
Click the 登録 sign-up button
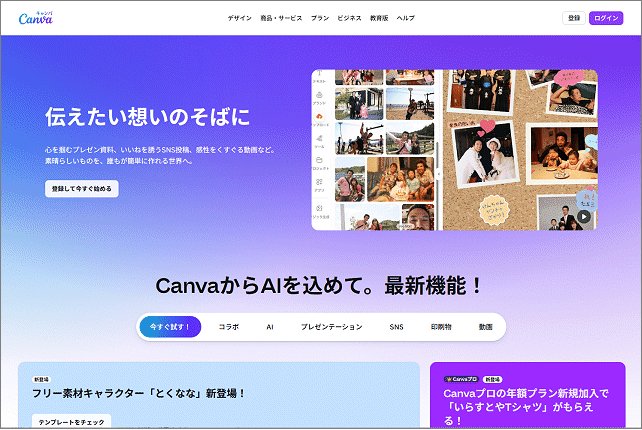click(x=573, y=18)
